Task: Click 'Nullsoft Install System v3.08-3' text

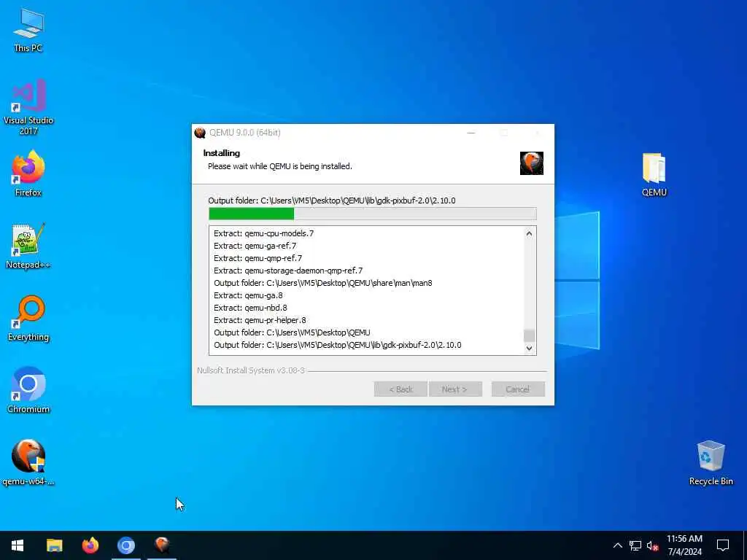Action: [251, 370]
